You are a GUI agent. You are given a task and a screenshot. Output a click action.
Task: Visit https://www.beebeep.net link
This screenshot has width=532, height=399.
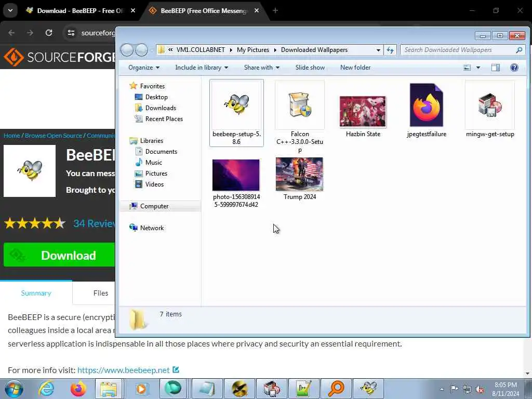tap(123, 370)
